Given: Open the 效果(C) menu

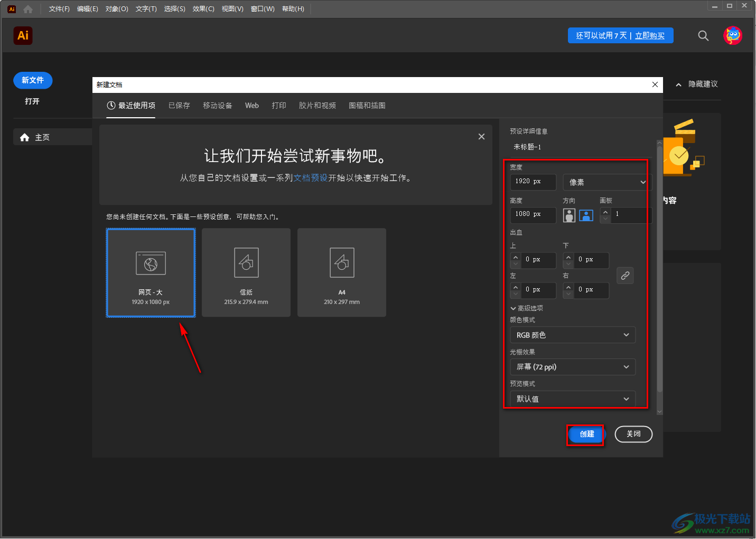Looking at the screenshot, I should pyautogui.click(x=203, y=9).
